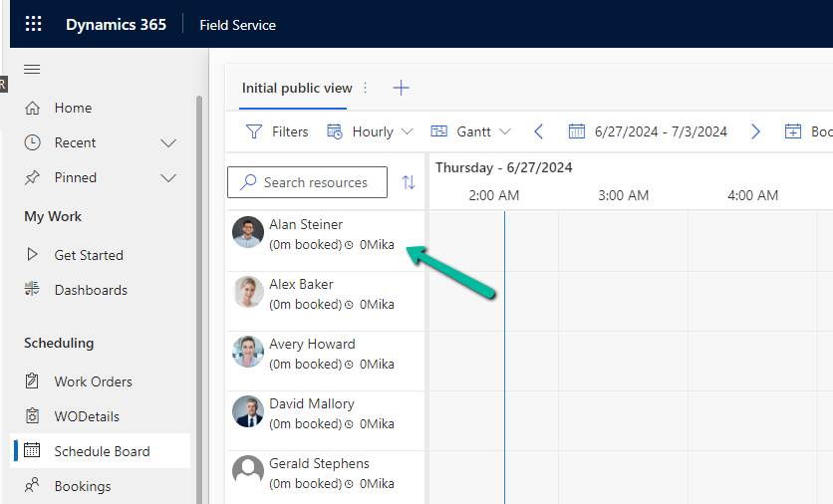This screenshot has width=833, height=504.
Task: Open the Filters panel
Action: pyautogui.click(x=277, y=131)
